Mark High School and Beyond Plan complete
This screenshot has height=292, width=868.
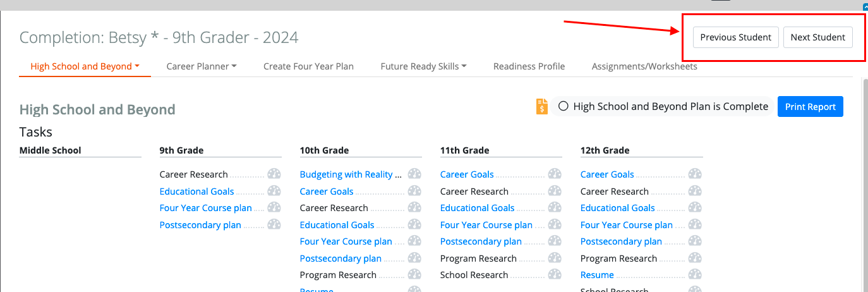[x=564, y=106]
